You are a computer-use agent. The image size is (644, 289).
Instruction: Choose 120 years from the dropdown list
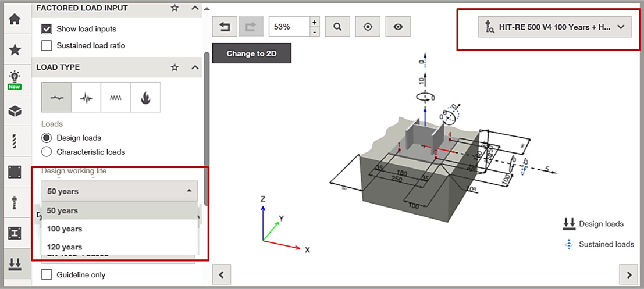(x=119, y=247)
